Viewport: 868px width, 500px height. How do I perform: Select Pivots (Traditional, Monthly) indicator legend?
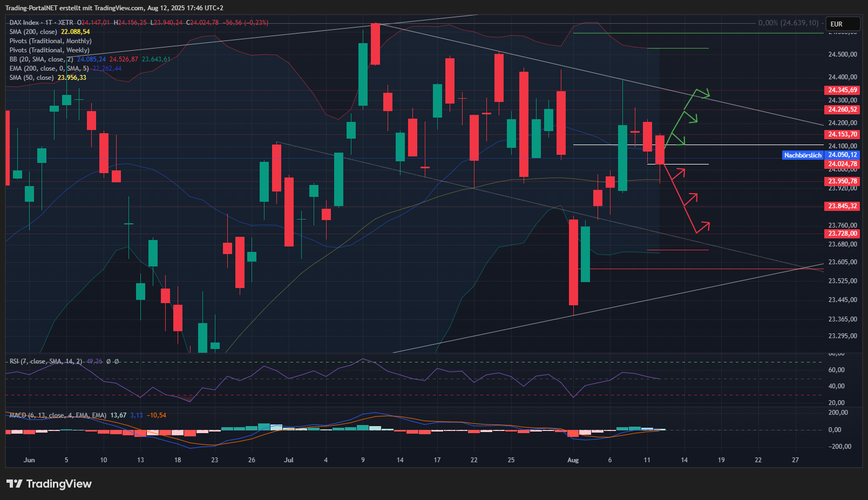point(50,41)
